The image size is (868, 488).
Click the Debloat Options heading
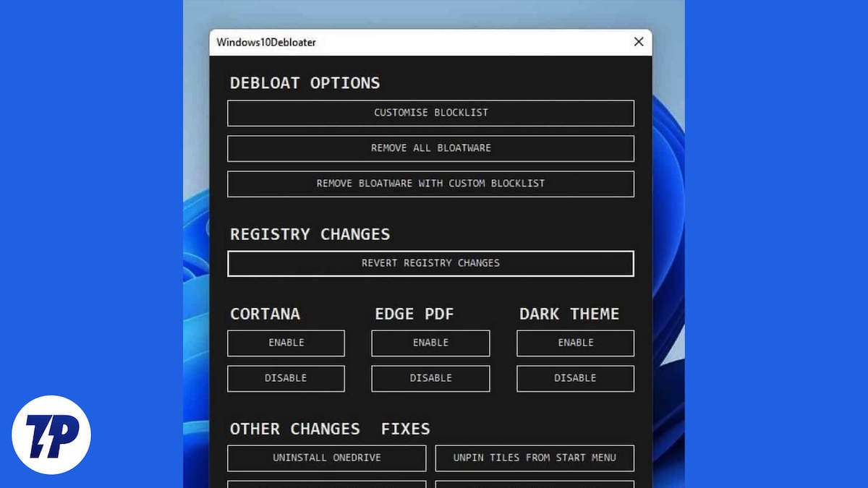pos(305,82)
